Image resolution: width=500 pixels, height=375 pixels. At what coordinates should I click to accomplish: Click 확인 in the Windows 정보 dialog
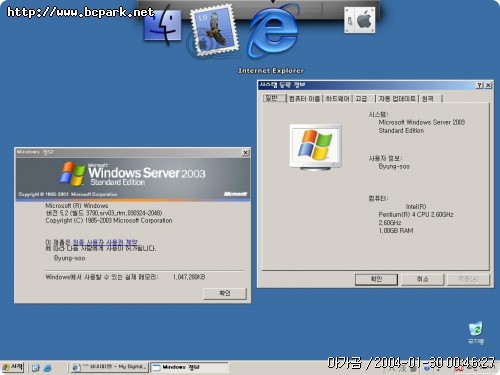[225, 294]
